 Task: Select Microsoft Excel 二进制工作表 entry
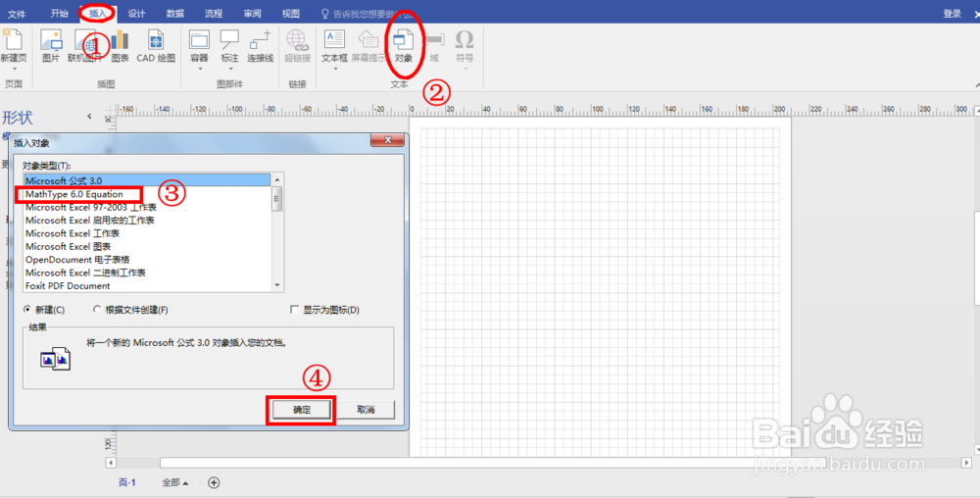coord(147,273)
